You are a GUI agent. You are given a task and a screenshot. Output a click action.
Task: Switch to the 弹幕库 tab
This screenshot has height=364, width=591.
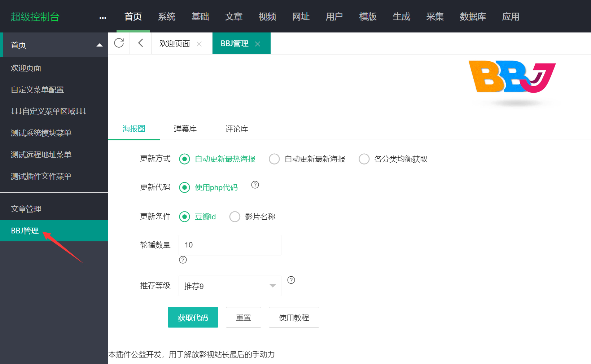[x=185, y=129]
